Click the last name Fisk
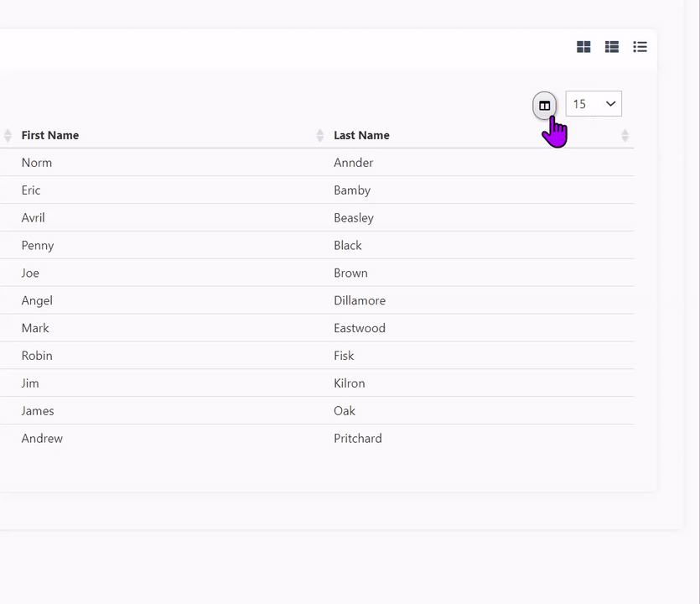The width and height of the screenshot is (700, 604). (344, 356)
